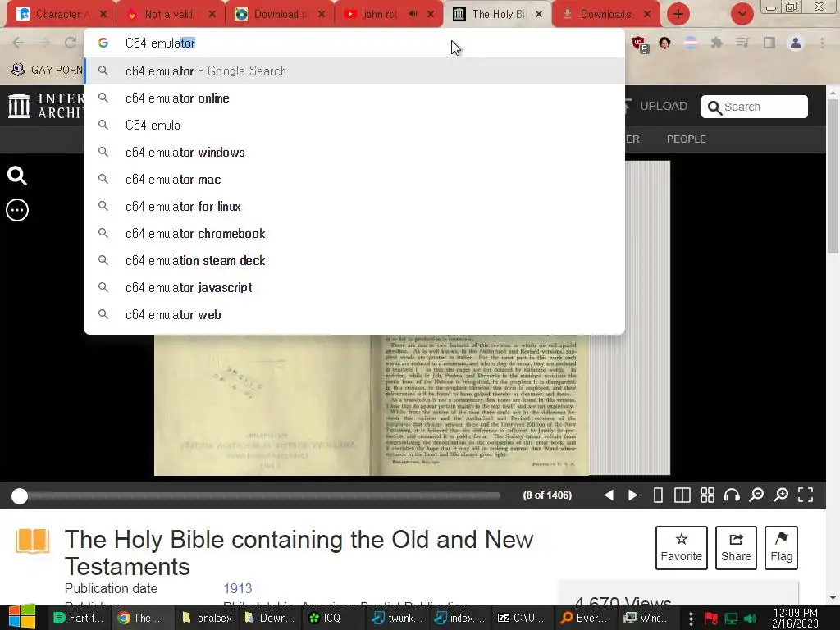Open the Windows Start button
This screenshot has width=840, height=630.
click(22, 618)
